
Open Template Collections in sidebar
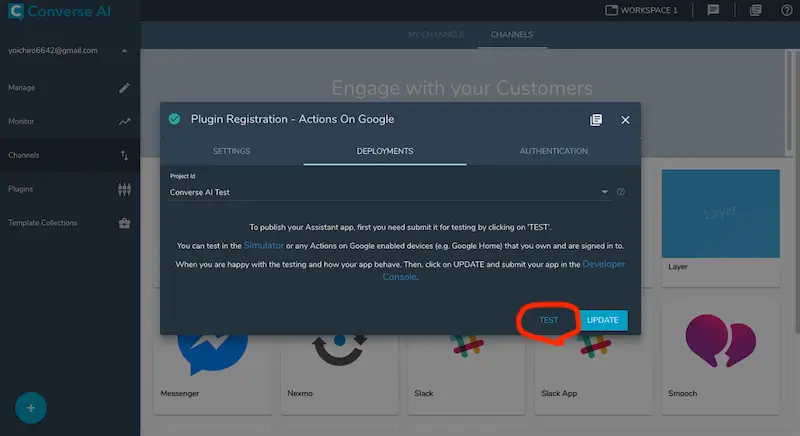click(70, 223)
